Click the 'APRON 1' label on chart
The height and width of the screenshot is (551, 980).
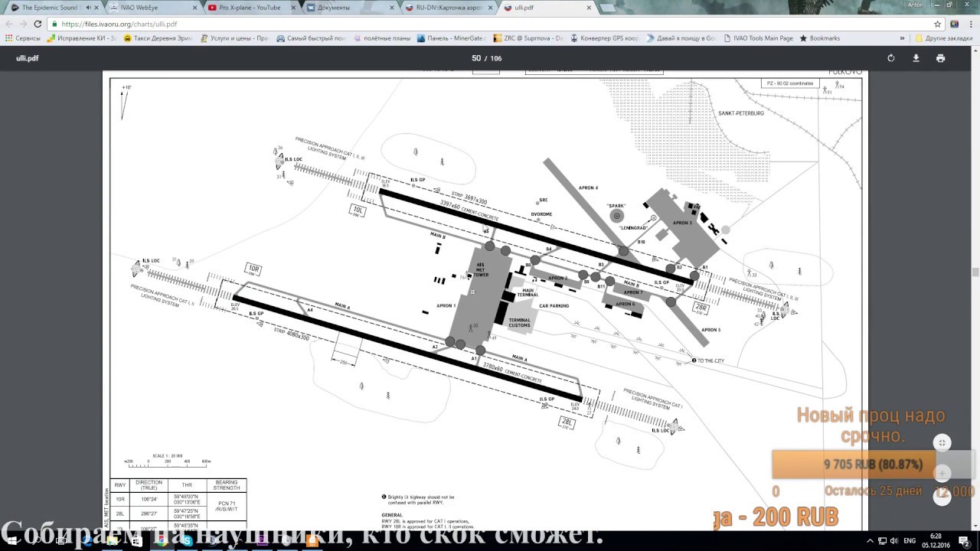tap(446, 306)
